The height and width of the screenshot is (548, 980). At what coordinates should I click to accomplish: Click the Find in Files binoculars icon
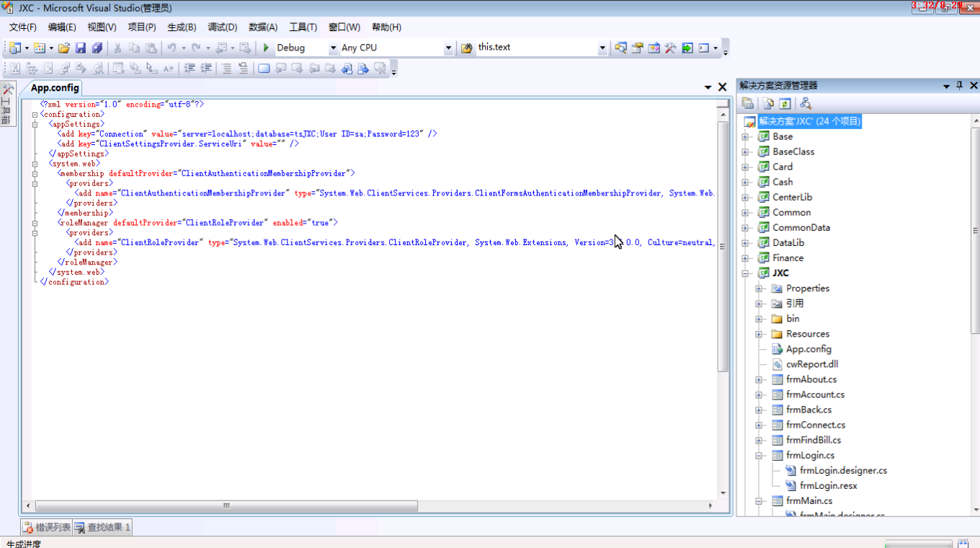click(x=466, y=48)
